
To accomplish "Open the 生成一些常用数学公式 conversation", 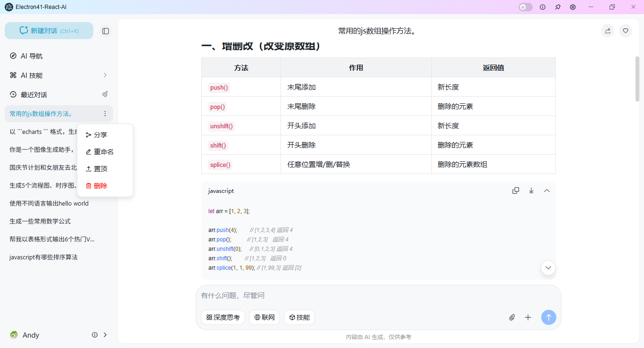I will 59,221.
